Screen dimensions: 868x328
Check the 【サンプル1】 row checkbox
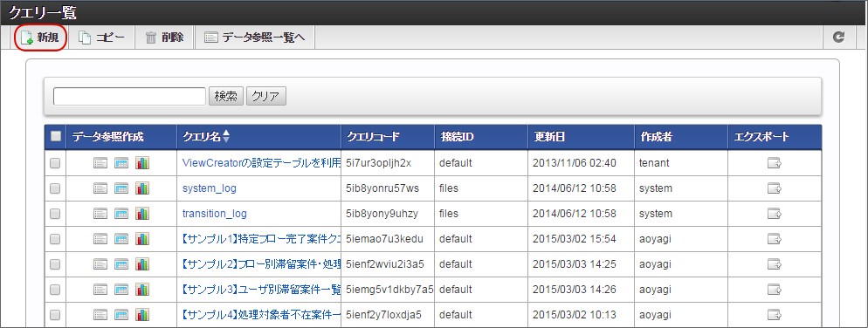55,239
